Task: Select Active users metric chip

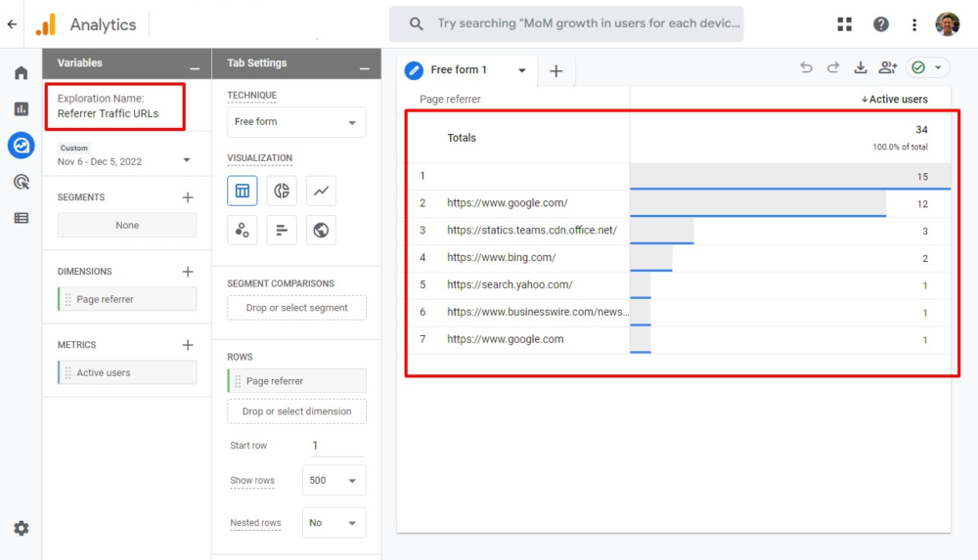Action: (x=127, y=373)
